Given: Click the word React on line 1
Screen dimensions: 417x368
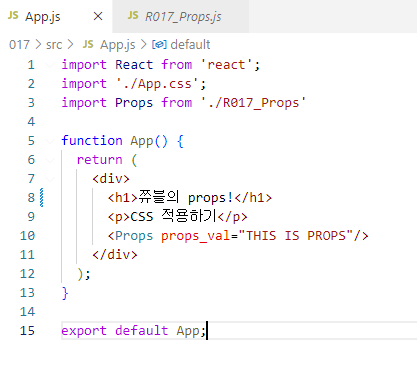Looking at the screenshot, I should point(134,65).
